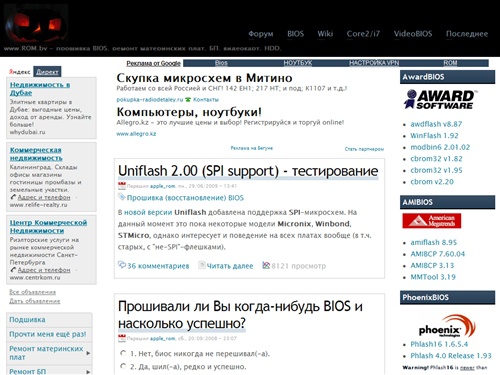Download MMTool 3.19
The image size is (500, 375).
(433, 277)
